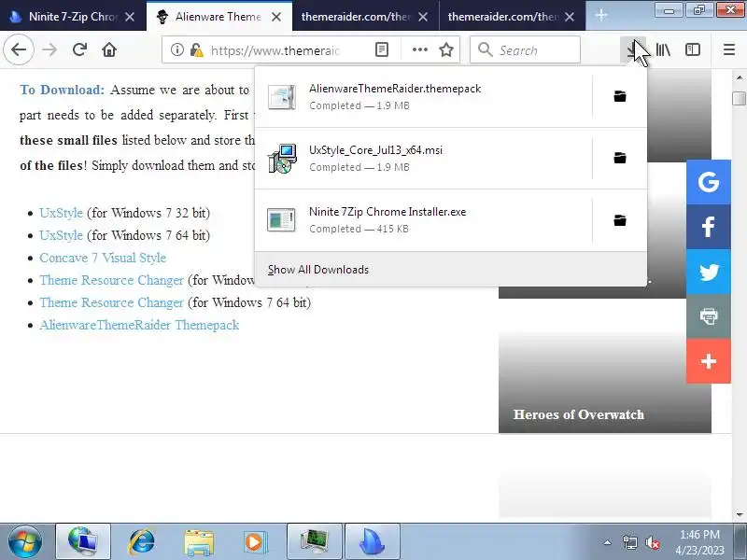The image size is (747, 560).
Task: Open folder containing Ninite 7Zip Chrome Installer.exe
Action: (620, 220)
